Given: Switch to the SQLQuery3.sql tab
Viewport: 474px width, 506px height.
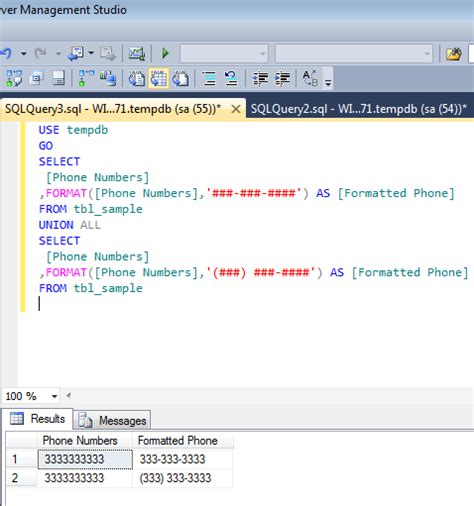Looking at the screenshot, I should pyautogui.click(x=113, y=109).
